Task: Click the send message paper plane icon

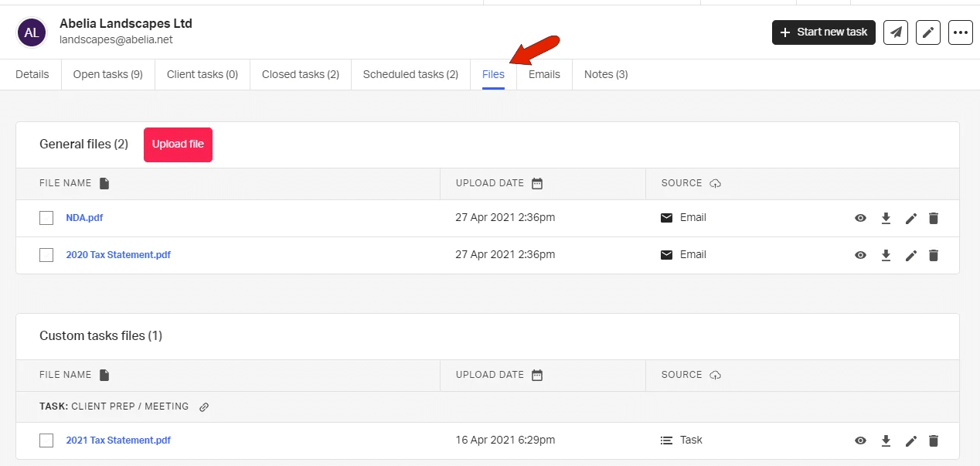Action: (896, 32)
